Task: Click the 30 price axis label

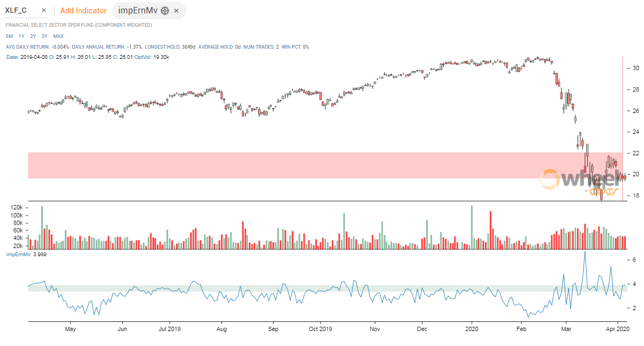Action: coord(636,68)
